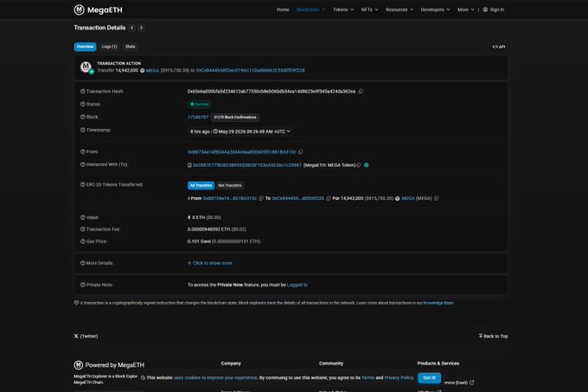Click help icon next to Private Note
Viewport: 588px width, 392px height.
pos(82,285)
